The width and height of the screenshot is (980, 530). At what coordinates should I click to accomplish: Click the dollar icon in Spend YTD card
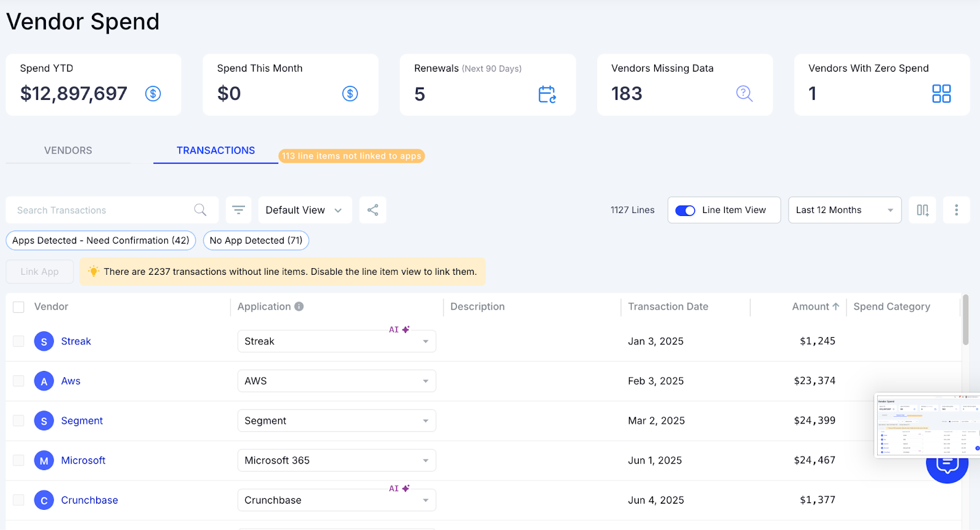pos(153,94)
